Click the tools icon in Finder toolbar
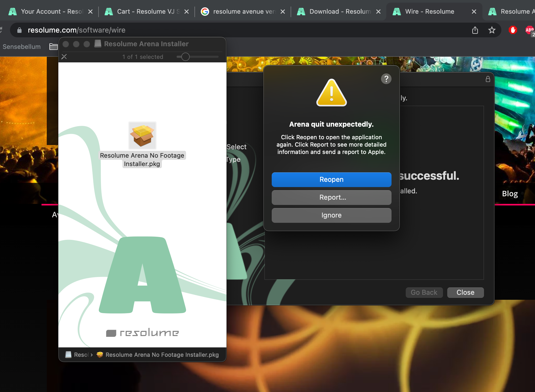535x392 pixels. tap(64, 57)
